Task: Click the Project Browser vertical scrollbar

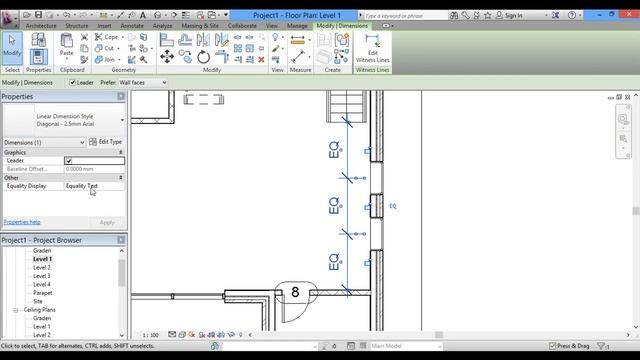Action: pos(122,293)
